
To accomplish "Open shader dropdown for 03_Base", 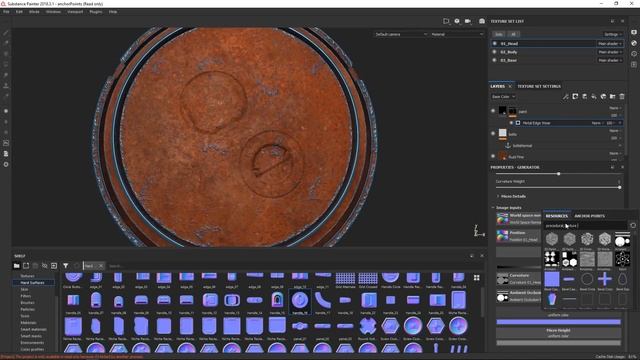I will click(x=610, y=60).
